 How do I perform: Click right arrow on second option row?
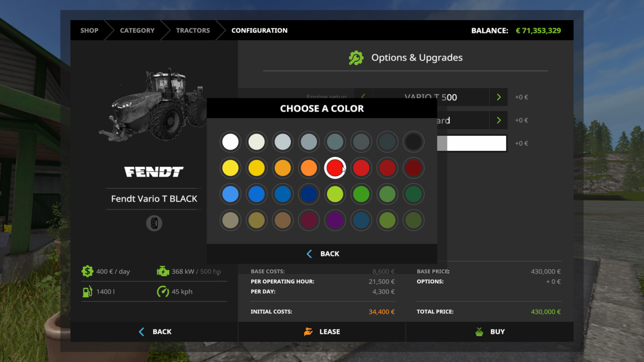pos(498,120)
